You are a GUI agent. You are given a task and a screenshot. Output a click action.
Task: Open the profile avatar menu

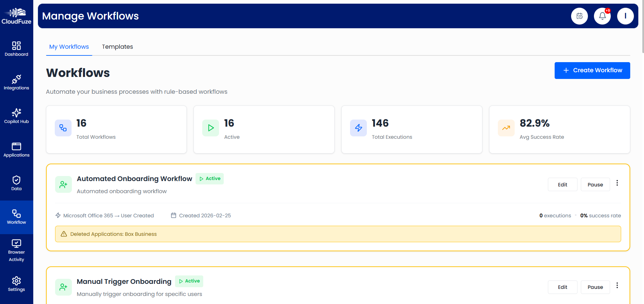click(x=625, y=16)
